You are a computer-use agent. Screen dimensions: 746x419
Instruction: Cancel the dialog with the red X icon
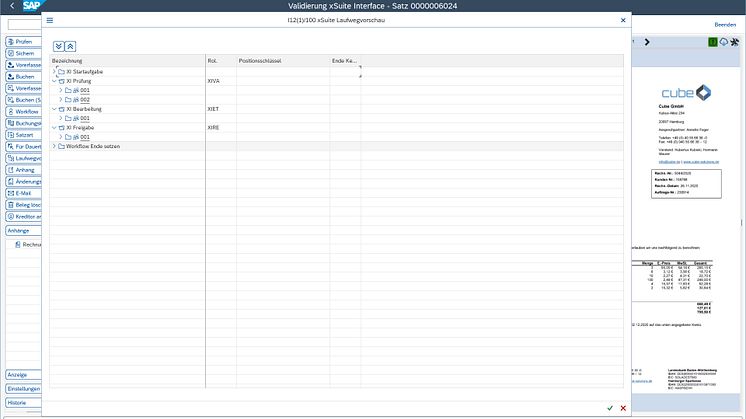[623, 408]
